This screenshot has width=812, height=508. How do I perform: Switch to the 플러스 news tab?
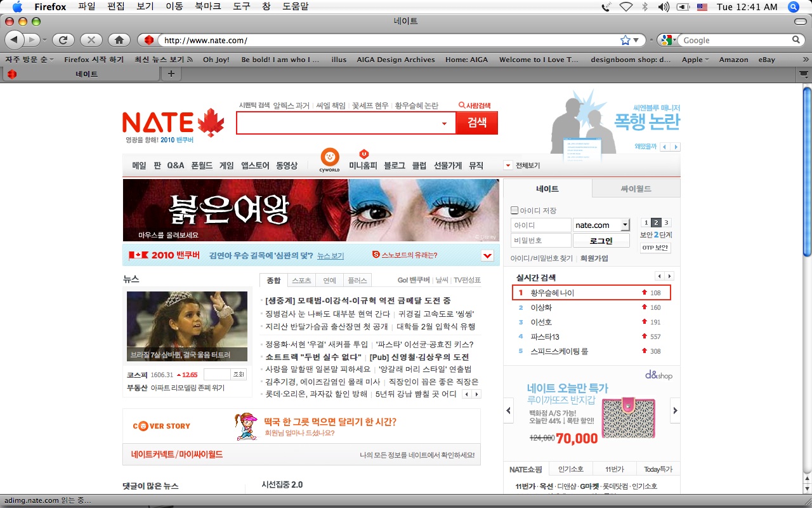[x=357, y=280]
